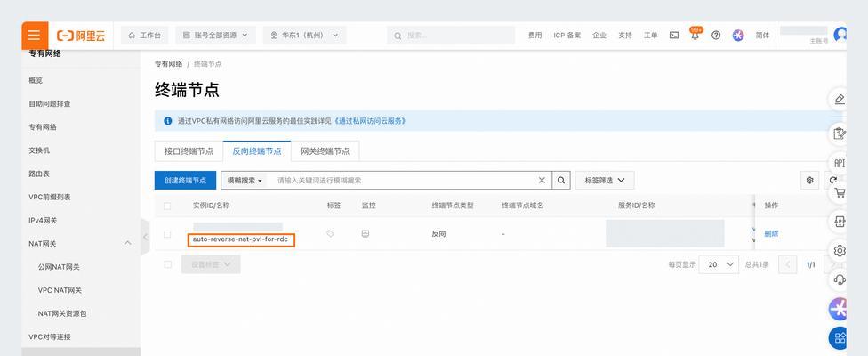Click the pencil edit floating icon

840,99
